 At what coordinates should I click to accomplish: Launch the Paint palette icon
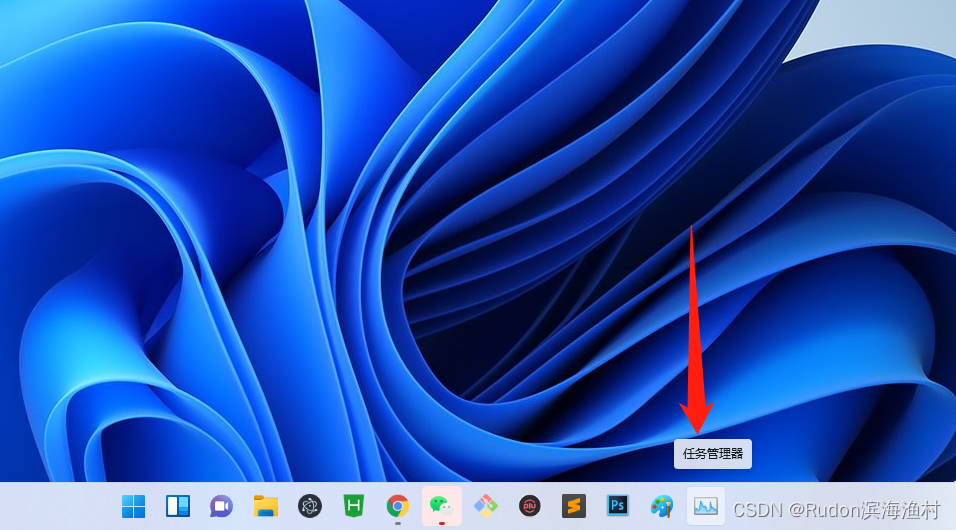tap(662, 506)
